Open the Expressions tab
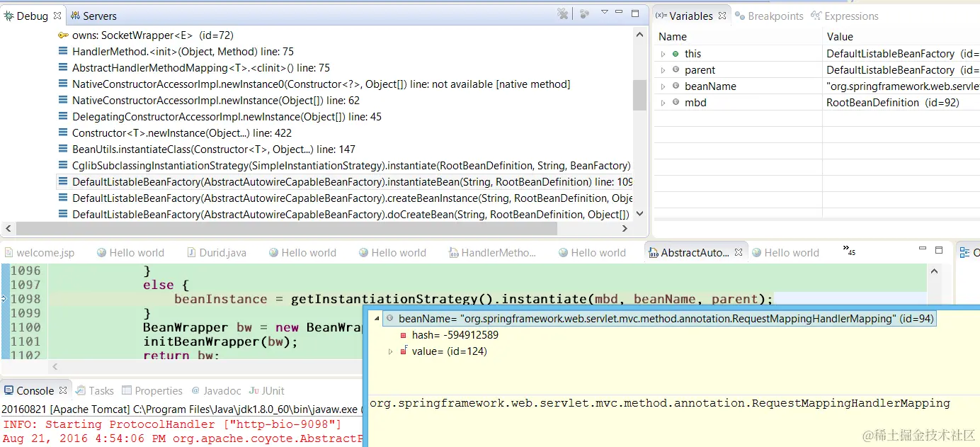The image size is (980, 447). 845,16
